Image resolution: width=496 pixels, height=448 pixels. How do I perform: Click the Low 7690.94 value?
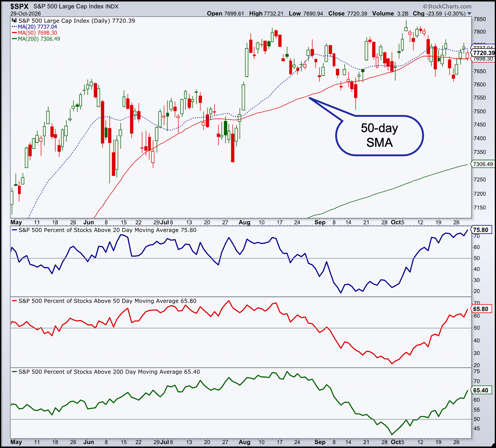point(306,13)
